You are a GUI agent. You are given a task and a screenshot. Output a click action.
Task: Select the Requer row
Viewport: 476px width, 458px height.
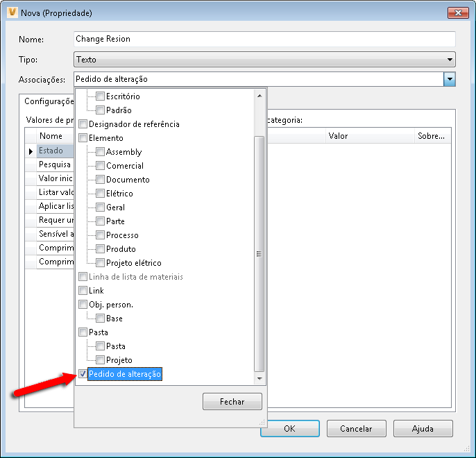point(55,220)
